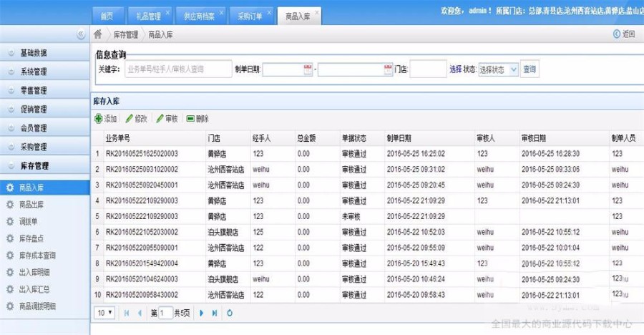Close the 礼品管理 tab
The width and height of the screenshot is (644, 335).
coord(167,13)
